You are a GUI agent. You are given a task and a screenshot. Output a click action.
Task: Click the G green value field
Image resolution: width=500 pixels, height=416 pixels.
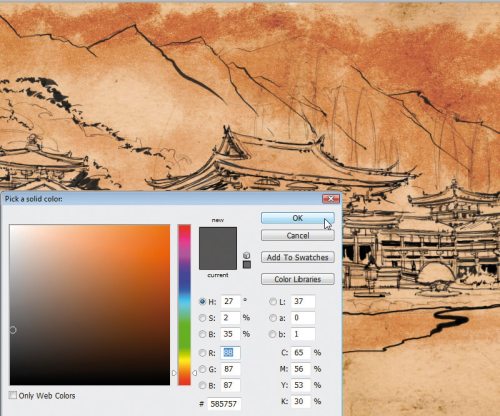[x=230, y=369]
